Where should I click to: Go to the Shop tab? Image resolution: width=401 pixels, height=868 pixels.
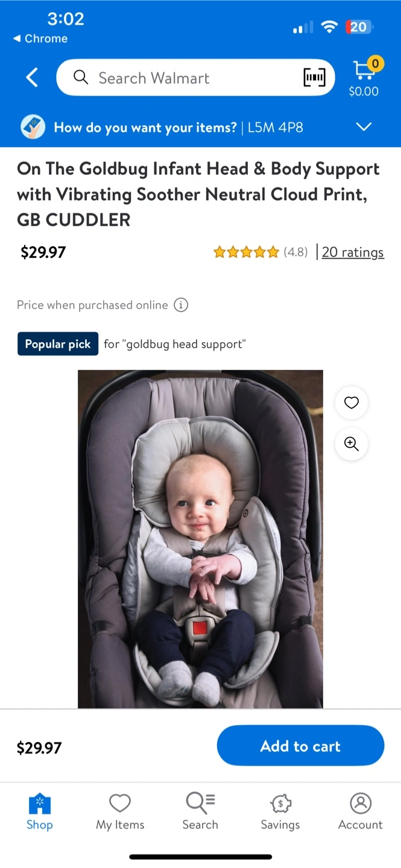coord(40,812)
